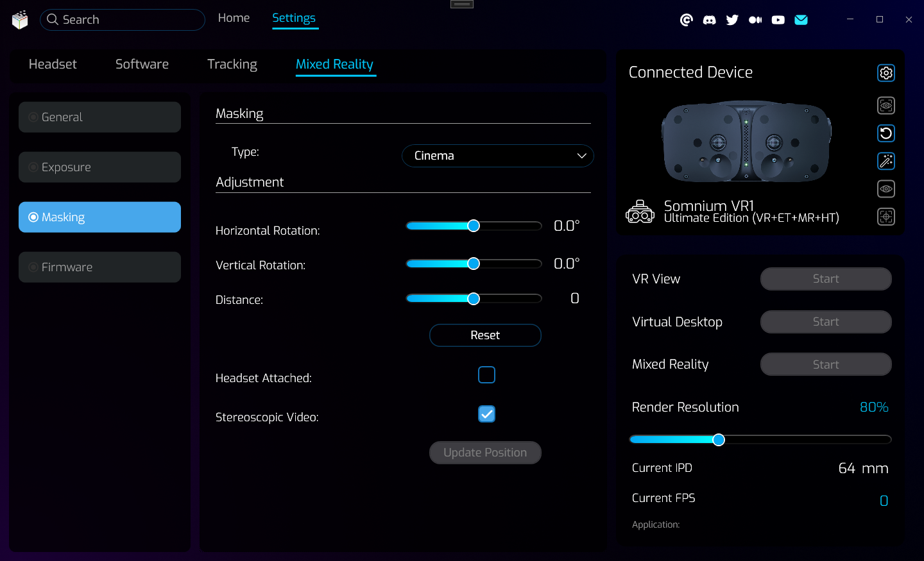Click the Horizontal Rotation slider handle

[474, 226]
